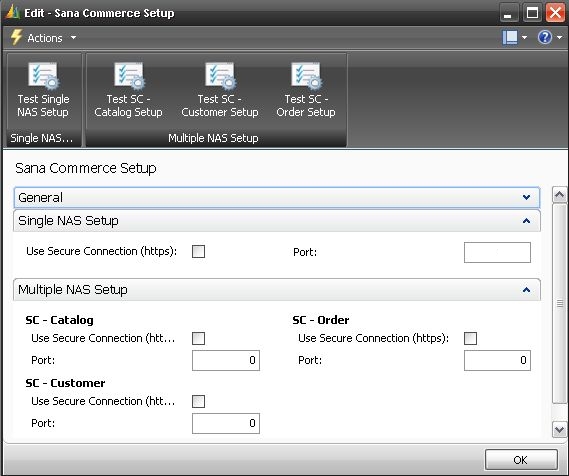
Task: Enable Single NAS secure connection checkbox
Action: point(198,251)
